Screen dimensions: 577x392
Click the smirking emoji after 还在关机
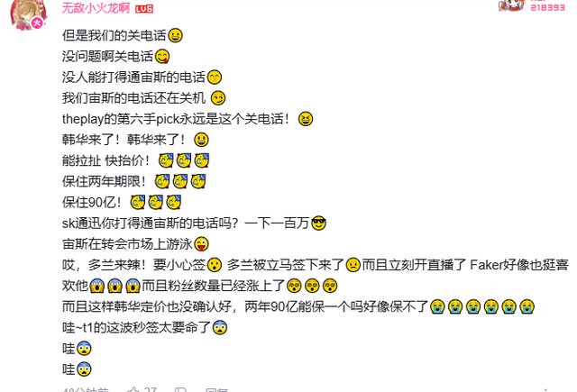coord(218,98)
